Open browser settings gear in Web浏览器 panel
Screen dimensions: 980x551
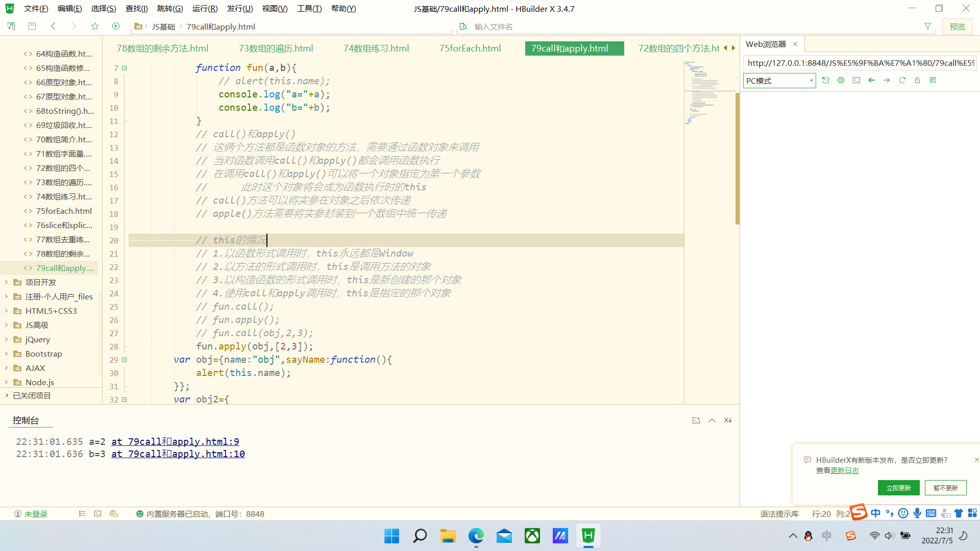[x=841, y=80]
